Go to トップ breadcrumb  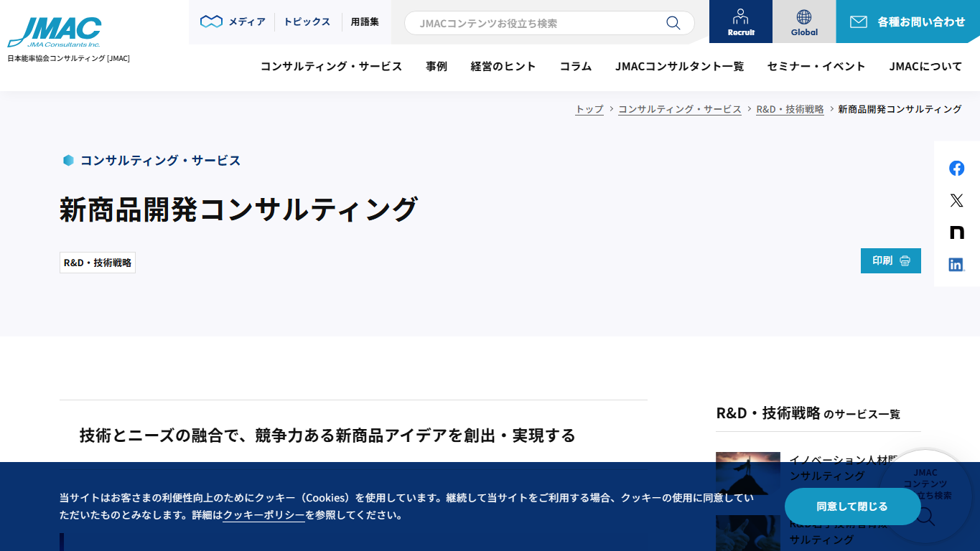coord(589,109)
